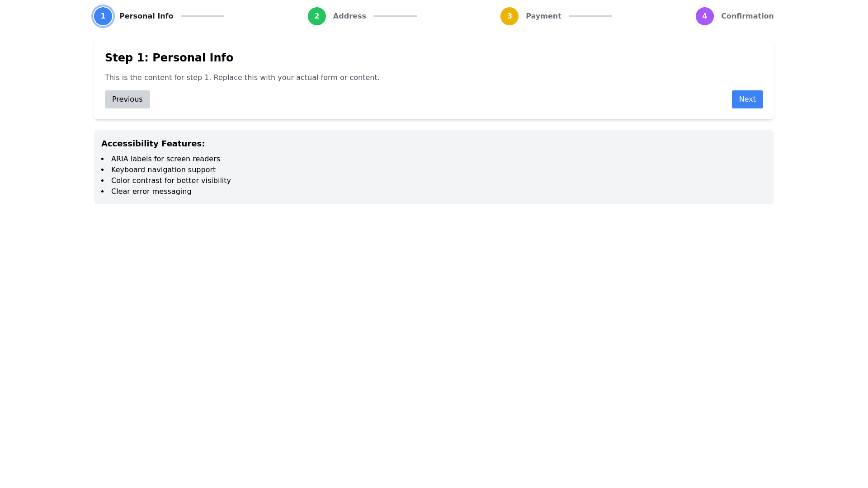Click the blue step 1 circle
This screenshot has width=868, height=488.
(x=103, y=16)
